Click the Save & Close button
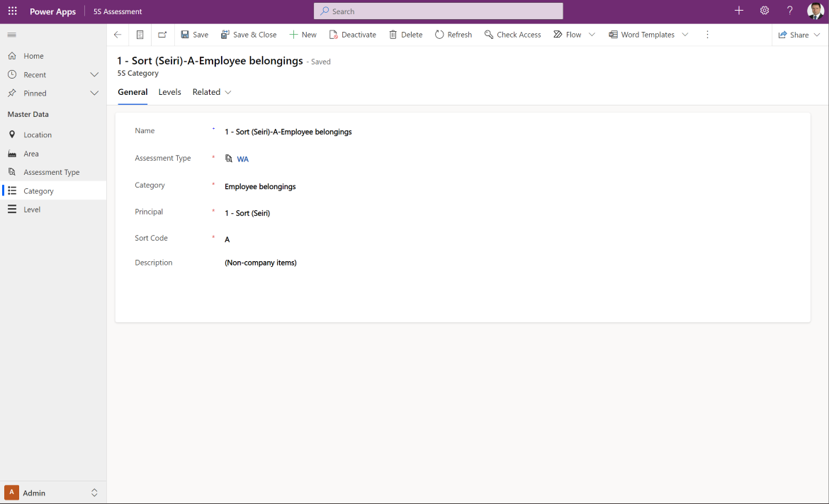The image size is (829, 504). (249, 35)
